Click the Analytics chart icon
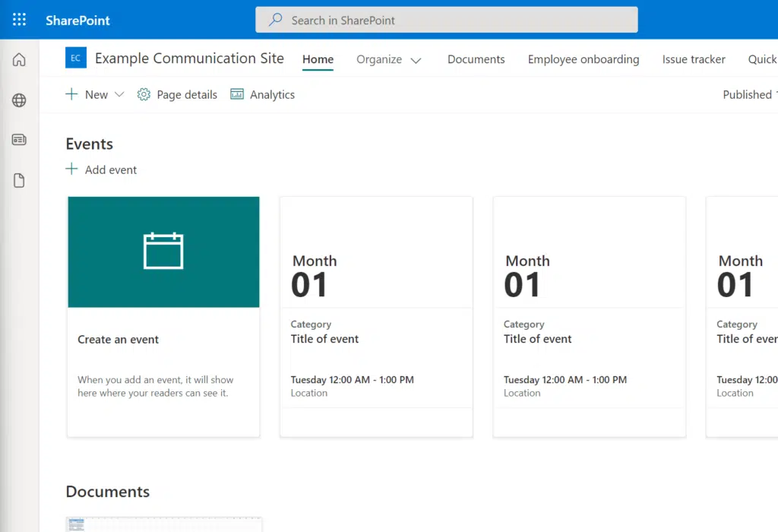This screenshot has height=532, width=778. point(237,94)
